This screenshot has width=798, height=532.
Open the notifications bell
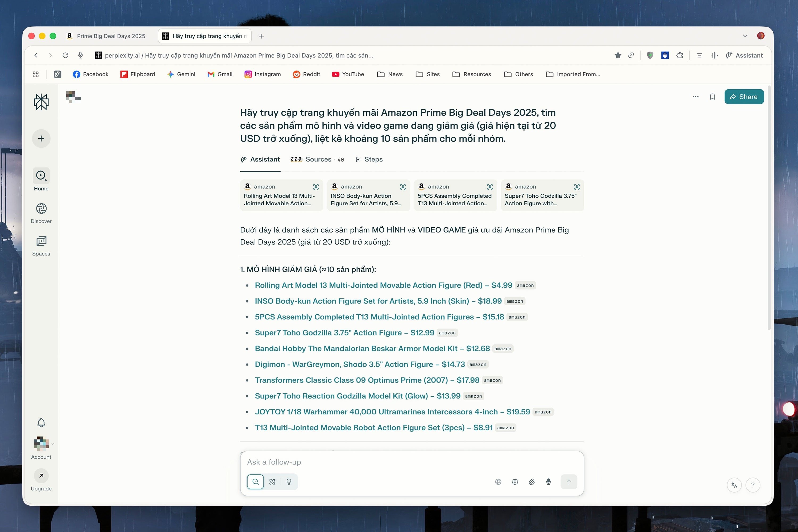41,422
